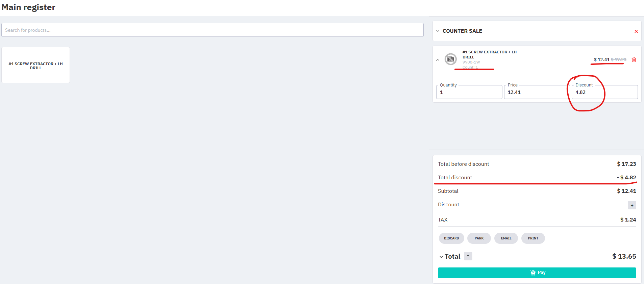This screenshot has height=284, width=644.
Task: Focus the product search field
Action: (x=212, y=30)
